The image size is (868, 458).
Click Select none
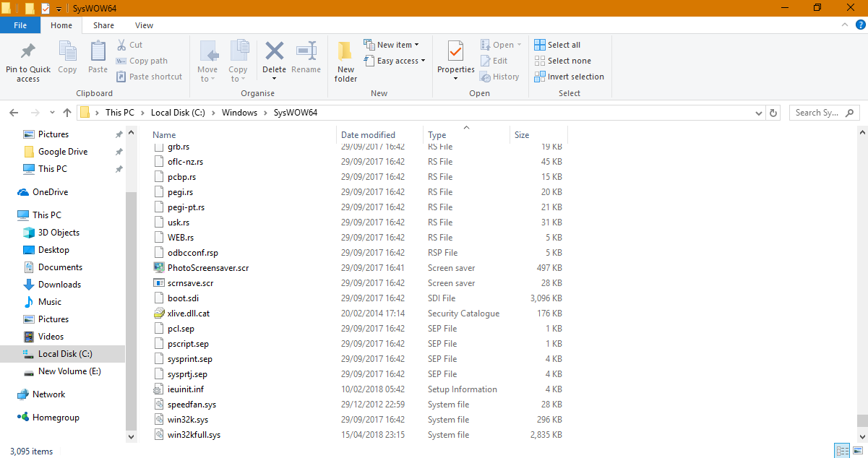(562, 61)
